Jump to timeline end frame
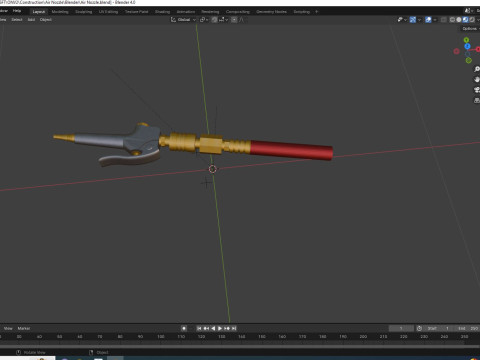The width and height of the screenshot is (480, 360). pos(234,328)
